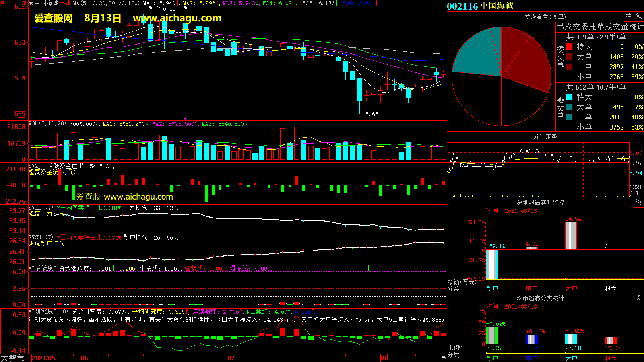The height and width of the screenshot is (362, 644).
Task: Click the VOL(5,10,20) indicator label
Action: [47, 124]
